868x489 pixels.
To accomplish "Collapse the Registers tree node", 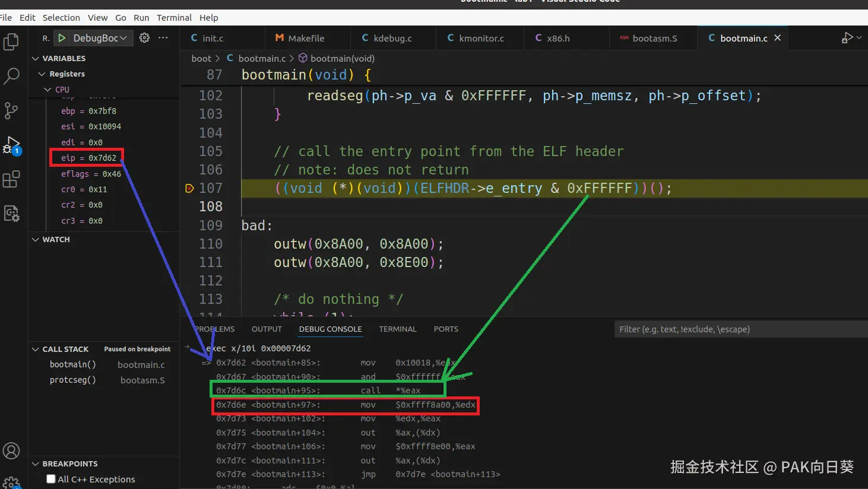I will pyautogui.click(x=42, y=74).
